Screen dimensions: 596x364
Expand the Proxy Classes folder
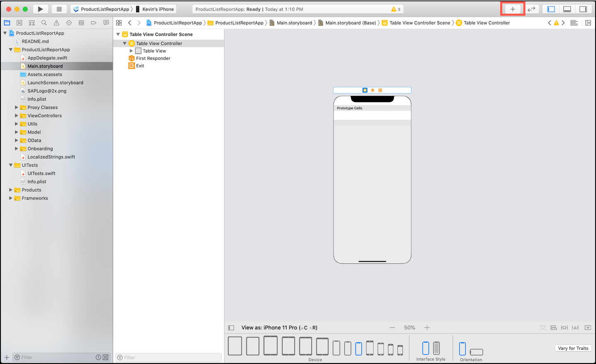point(17,108)
